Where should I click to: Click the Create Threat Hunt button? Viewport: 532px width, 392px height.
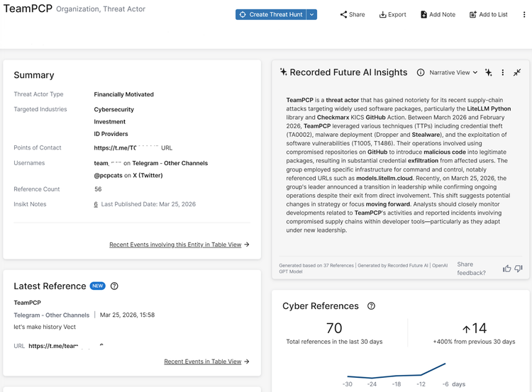click(271, 14)
